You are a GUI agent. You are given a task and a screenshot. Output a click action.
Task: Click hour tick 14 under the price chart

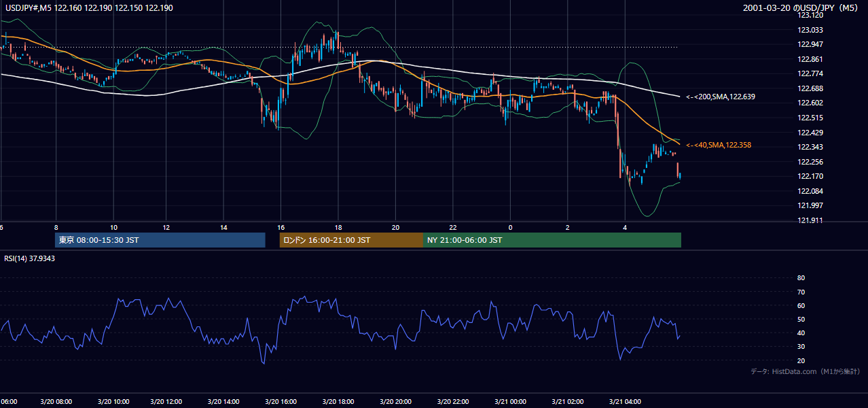tap(223, 227)
